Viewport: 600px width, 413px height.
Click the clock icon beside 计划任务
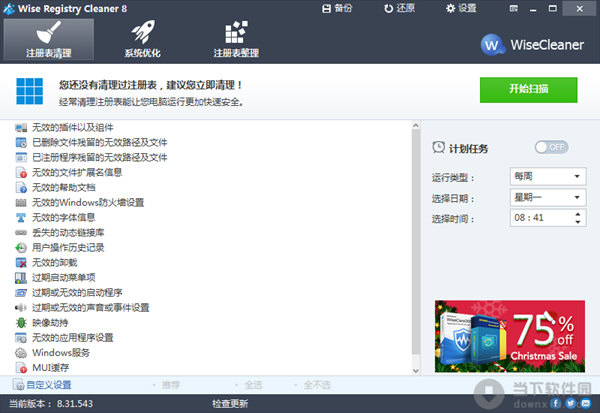pos(439,147)
